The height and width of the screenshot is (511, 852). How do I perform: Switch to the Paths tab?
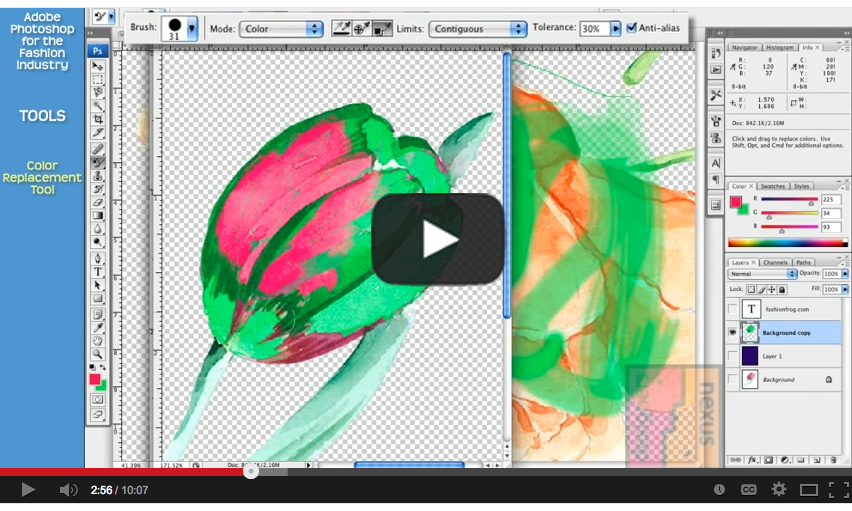pos(803,262)
